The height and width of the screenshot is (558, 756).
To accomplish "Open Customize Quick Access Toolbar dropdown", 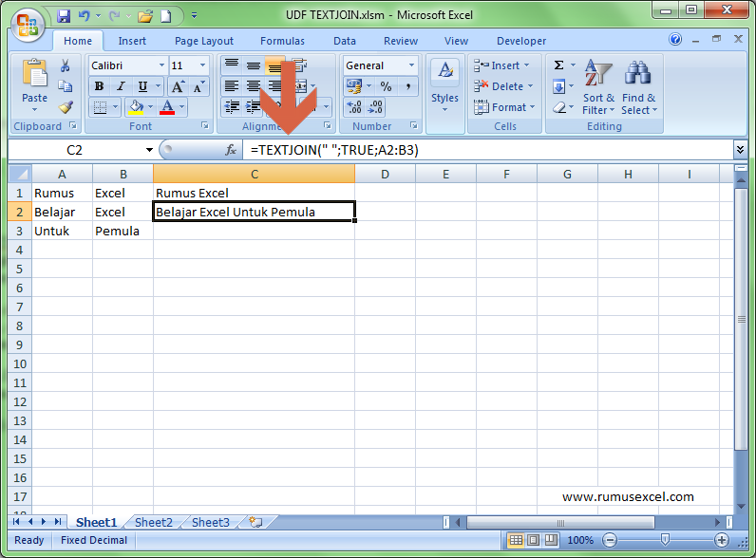I will (x=194, y=16).
